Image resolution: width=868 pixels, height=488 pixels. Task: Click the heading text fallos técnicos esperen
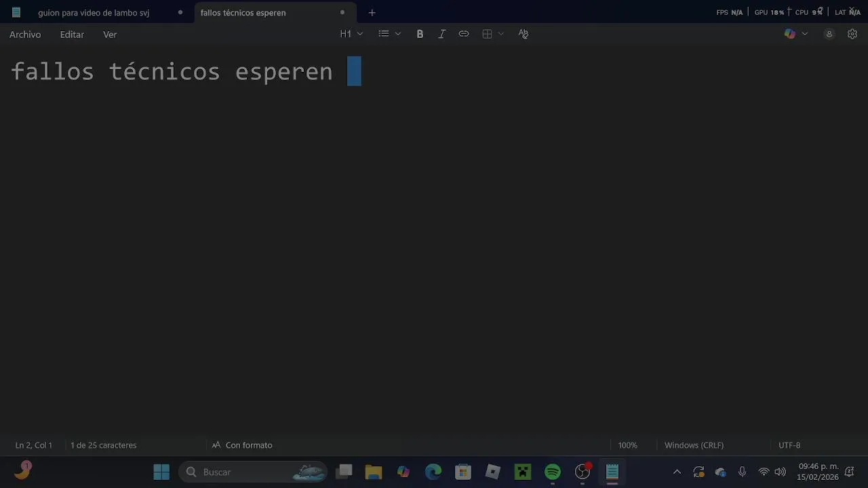click(x=172, y=71)
